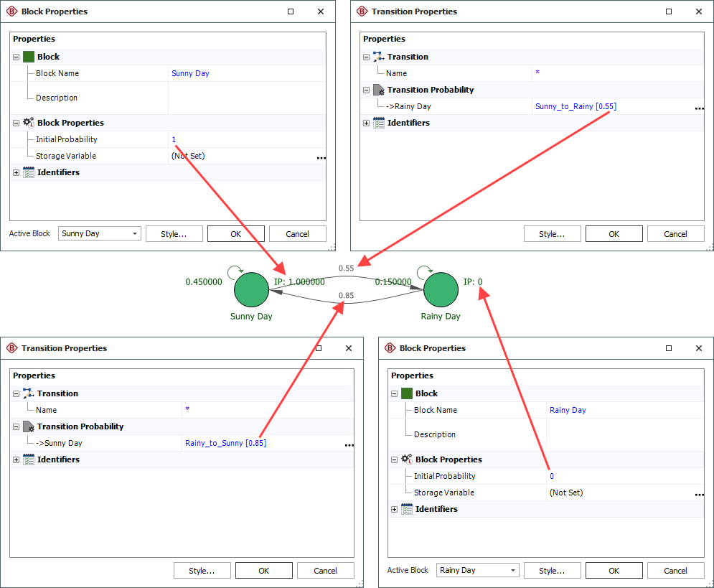Image resolution: width=714 pixels, height=588 pixels.
Task: Click the Rainy Day state circle
Action: click(441, 290)
